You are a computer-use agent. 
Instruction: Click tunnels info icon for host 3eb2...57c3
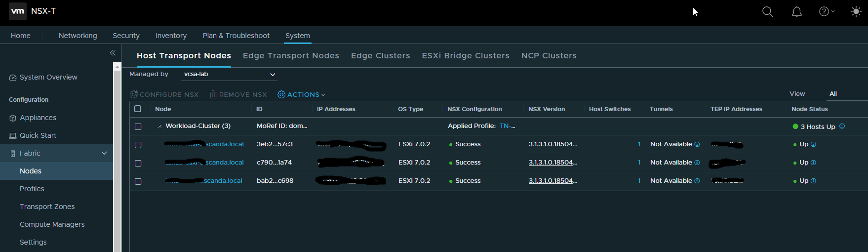coord(697,144)
